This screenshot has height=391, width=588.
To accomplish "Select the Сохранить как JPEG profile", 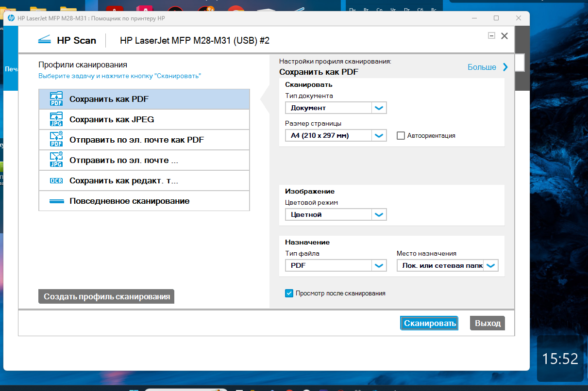I will click(144, 119).
